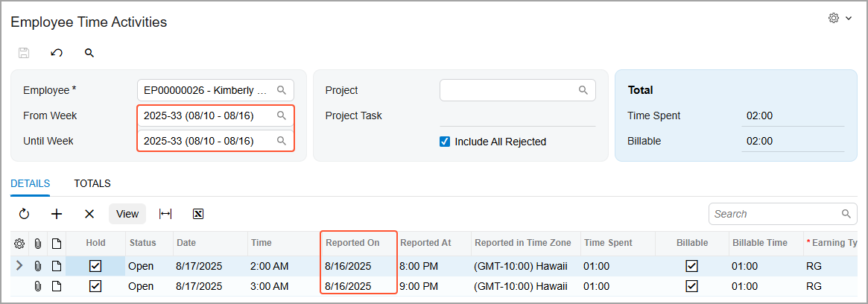Click the toolbar search magnifier icon
The image size is (868, 304).
pyautogui.click(x=89, y=53)
